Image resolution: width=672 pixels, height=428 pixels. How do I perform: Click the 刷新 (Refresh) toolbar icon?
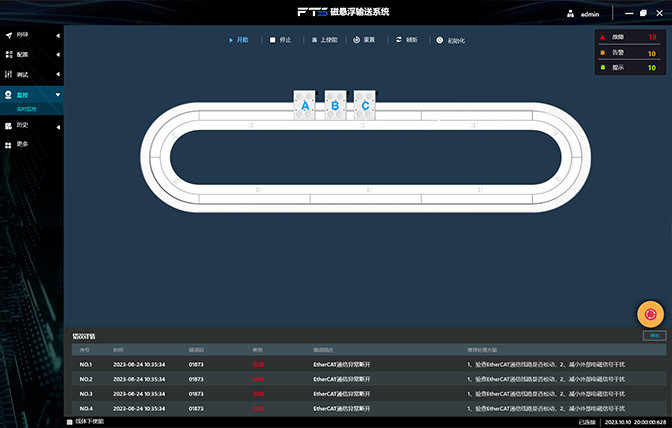point(399,40)
